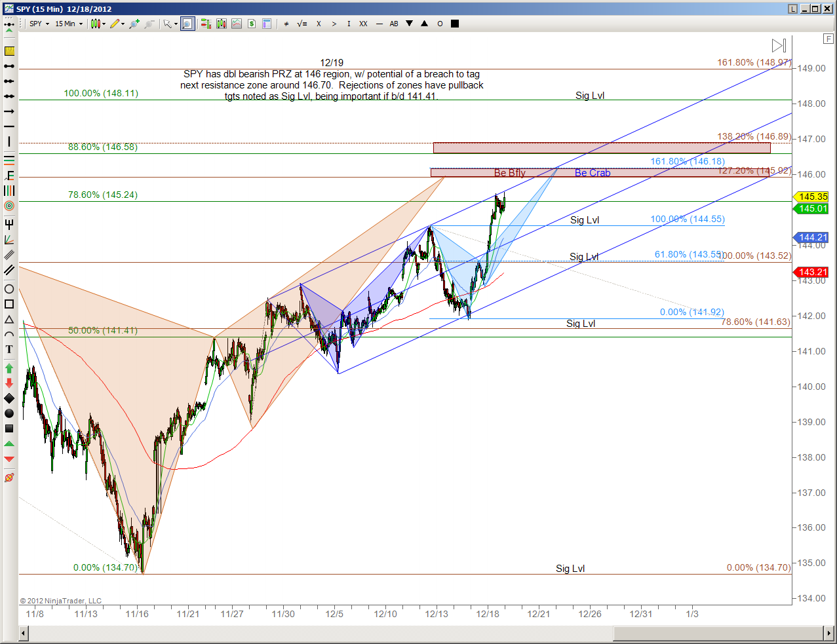
Task: Expand the 15 Min interval dropdown
Action: [69, 24]
